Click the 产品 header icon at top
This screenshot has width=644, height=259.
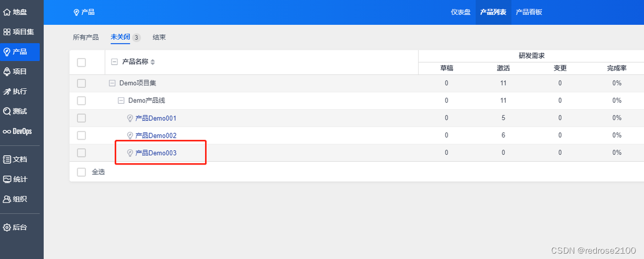tap(76, 12)
